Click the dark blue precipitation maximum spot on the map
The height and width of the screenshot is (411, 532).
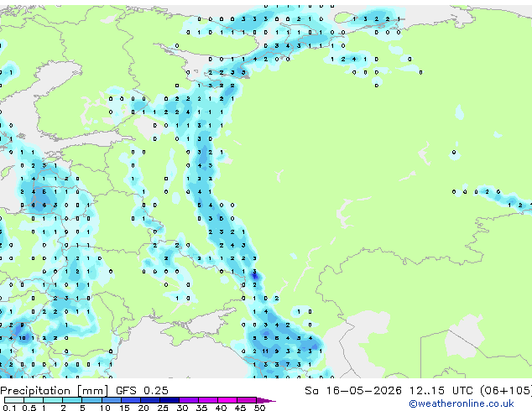tap(255, 277)
